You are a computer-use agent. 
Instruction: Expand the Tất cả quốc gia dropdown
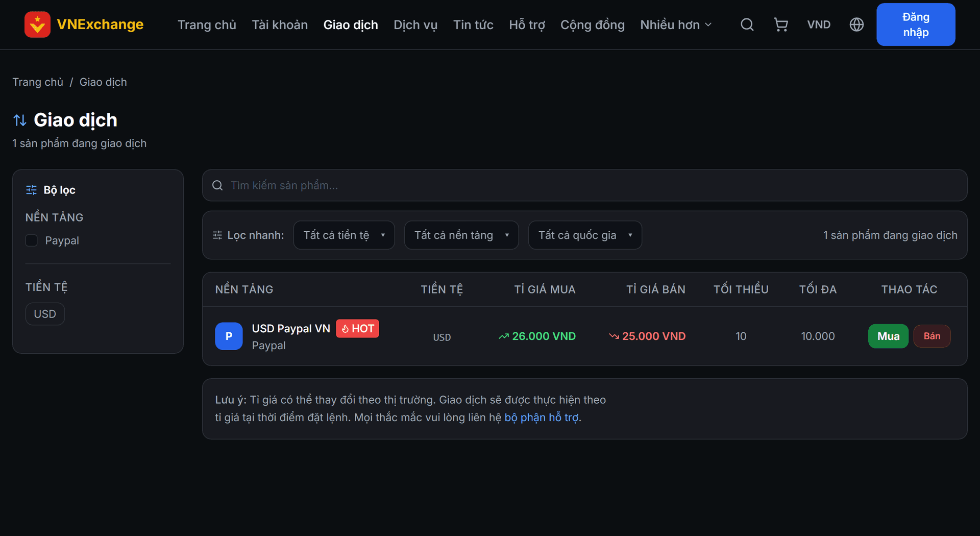(585, 235)
